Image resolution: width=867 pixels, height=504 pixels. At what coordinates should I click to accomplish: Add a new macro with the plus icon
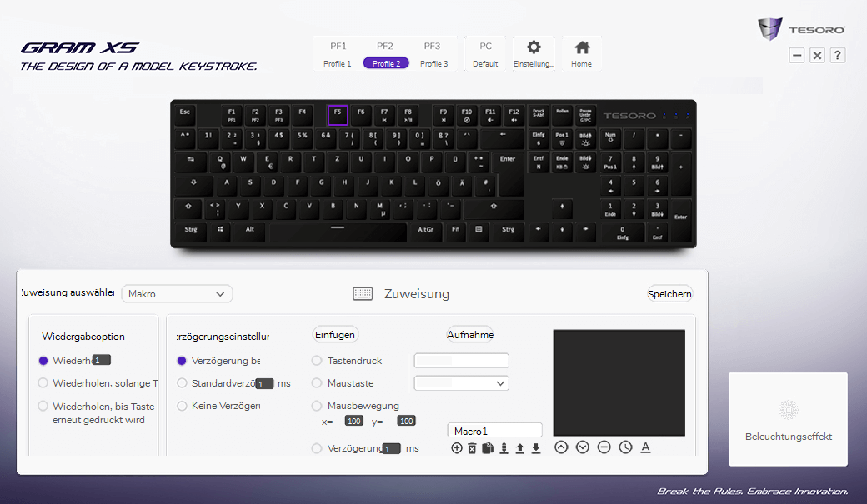point(457,447)
